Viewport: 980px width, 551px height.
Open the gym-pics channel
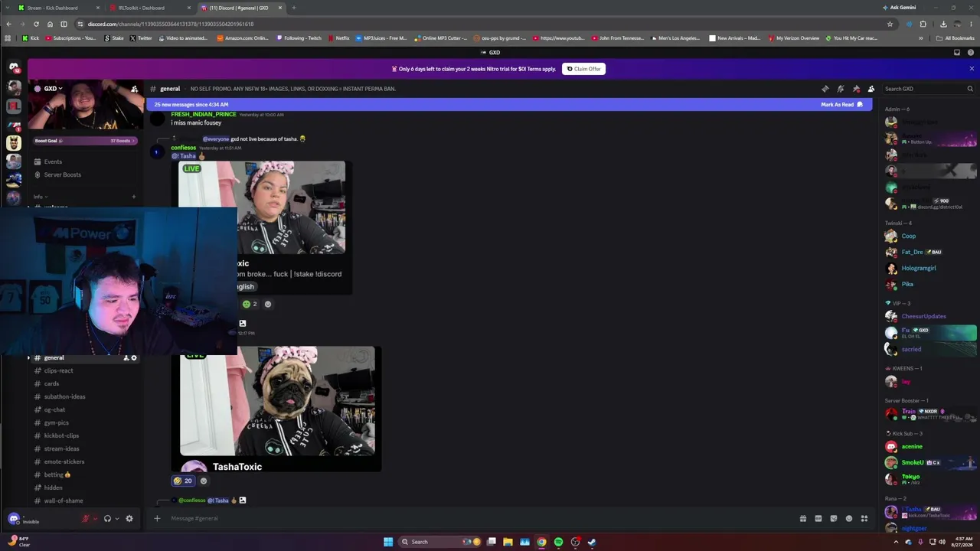(x=56, y=422)
